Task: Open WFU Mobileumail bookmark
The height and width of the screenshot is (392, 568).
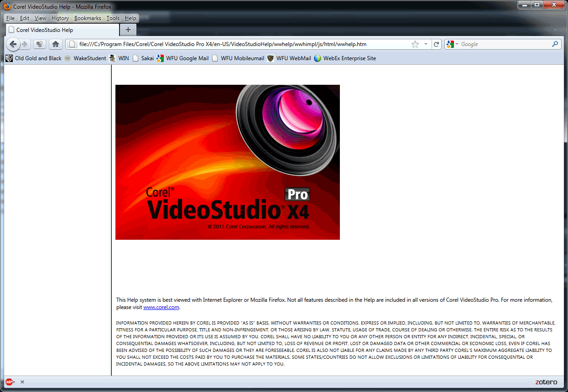Action: click(x=238, y=58)
